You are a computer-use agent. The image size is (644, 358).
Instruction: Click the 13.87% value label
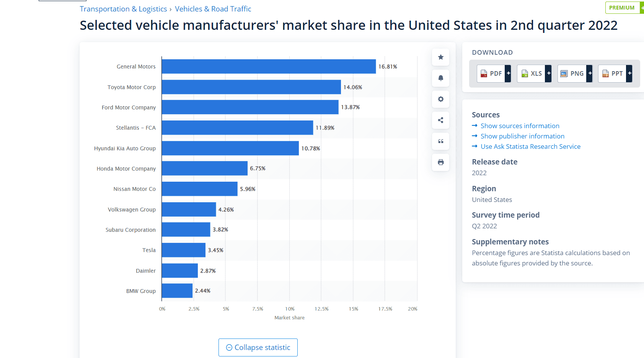pos(351,107)
